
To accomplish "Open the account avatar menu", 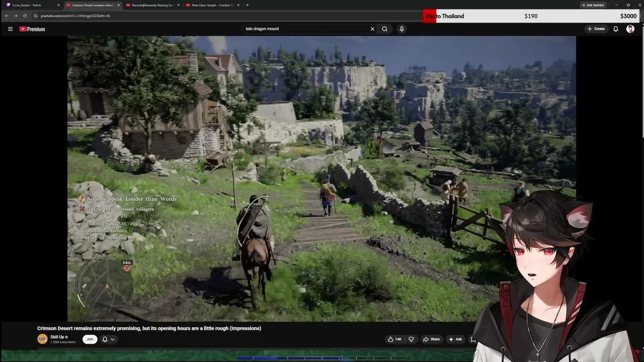I will click(630, 29).
